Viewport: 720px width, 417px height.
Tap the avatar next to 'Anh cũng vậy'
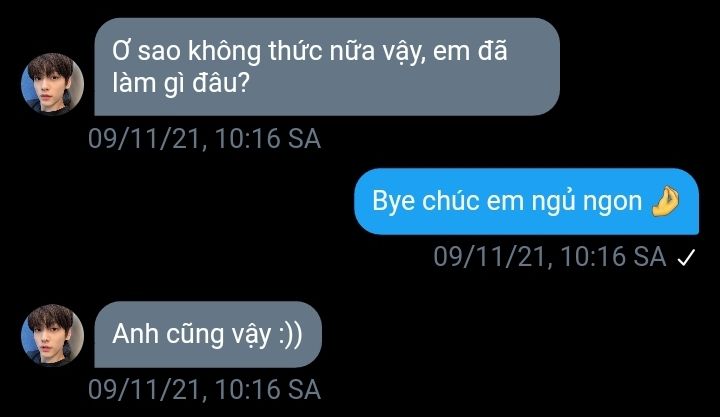(x=52, y=335)
